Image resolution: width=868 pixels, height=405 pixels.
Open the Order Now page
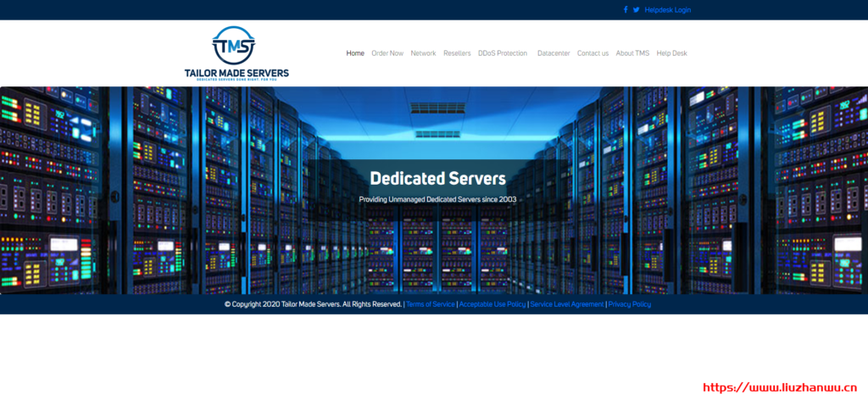point(387,53)
